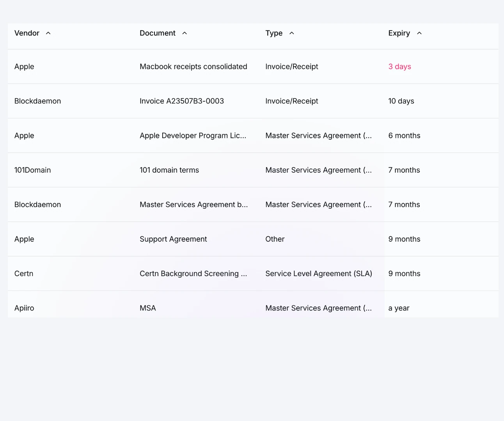Open Master Services Agreement b... document
Viewport: 504px width, 421px height.
pos(194,205)
